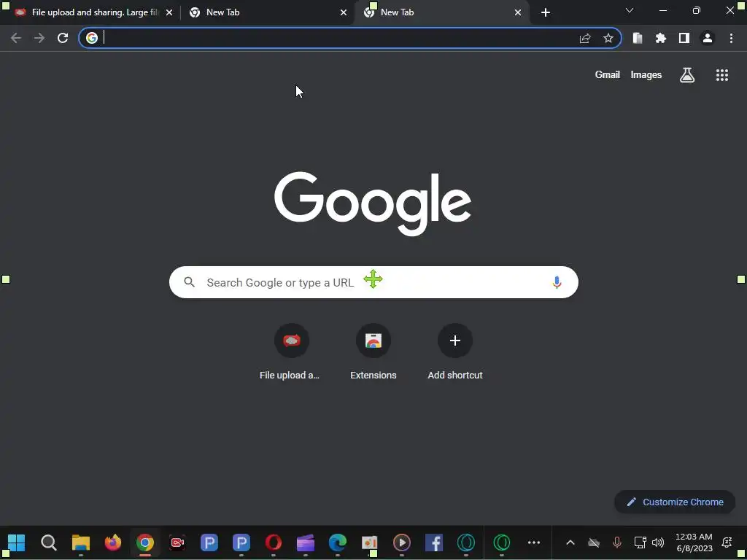747x560 pixels.
Task: Open the Windows Start menu
Action: click(x=16, y=542)
